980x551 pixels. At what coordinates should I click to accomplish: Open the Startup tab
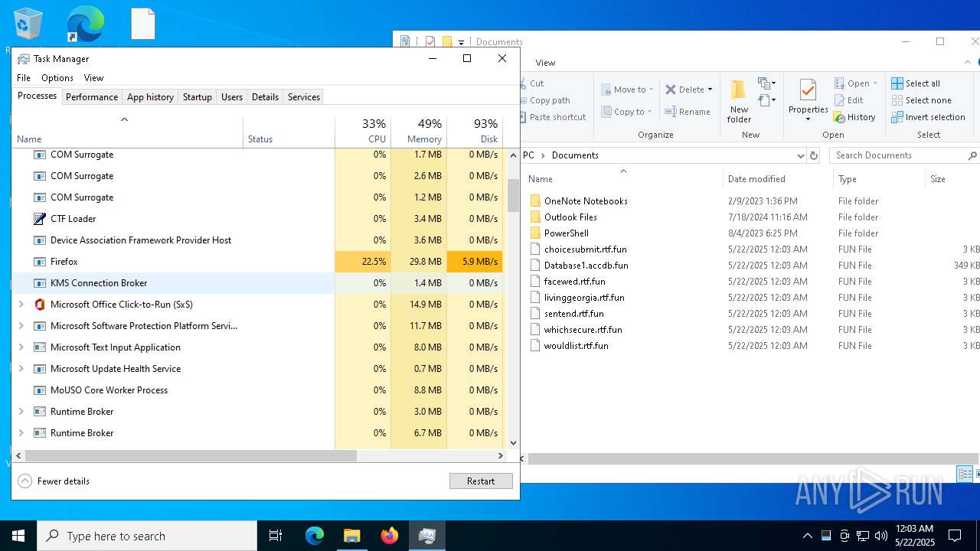tap(198, 97)
